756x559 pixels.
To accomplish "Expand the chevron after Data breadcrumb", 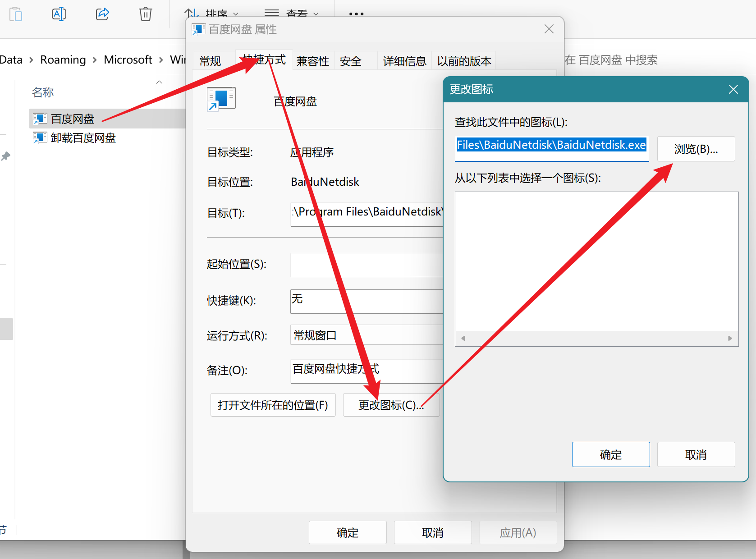I will [x=31, y=60].
